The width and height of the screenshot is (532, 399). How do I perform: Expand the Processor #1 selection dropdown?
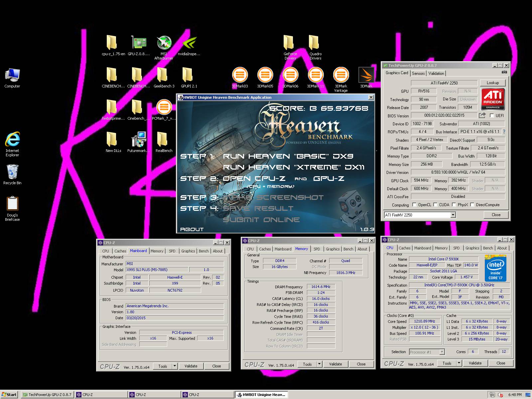pos(442,352)
